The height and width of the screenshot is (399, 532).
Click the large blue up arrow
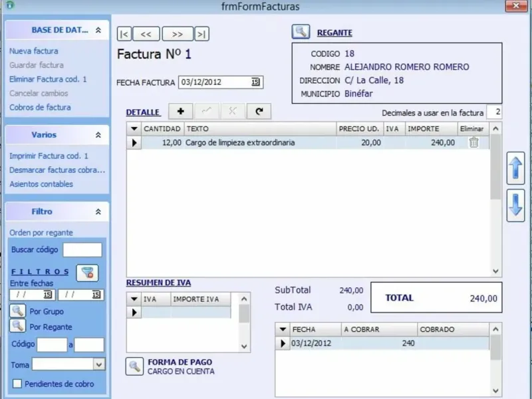515,168
